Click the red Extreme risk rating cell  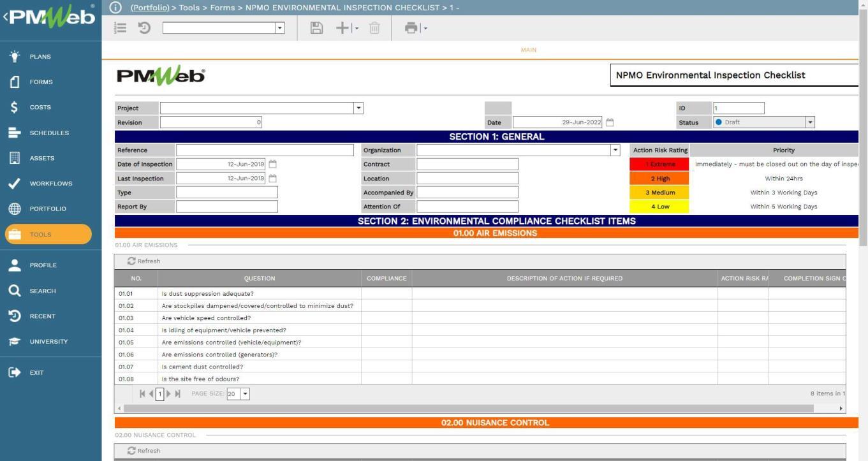tap(659, 165)
